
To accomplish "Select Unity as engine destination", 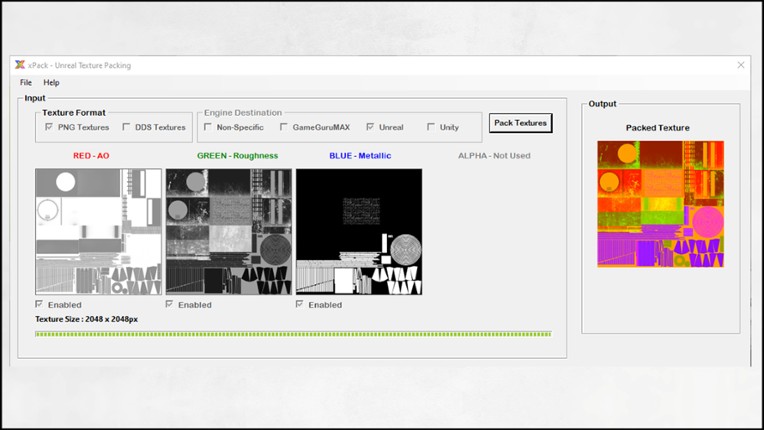I will click(431, 127).
